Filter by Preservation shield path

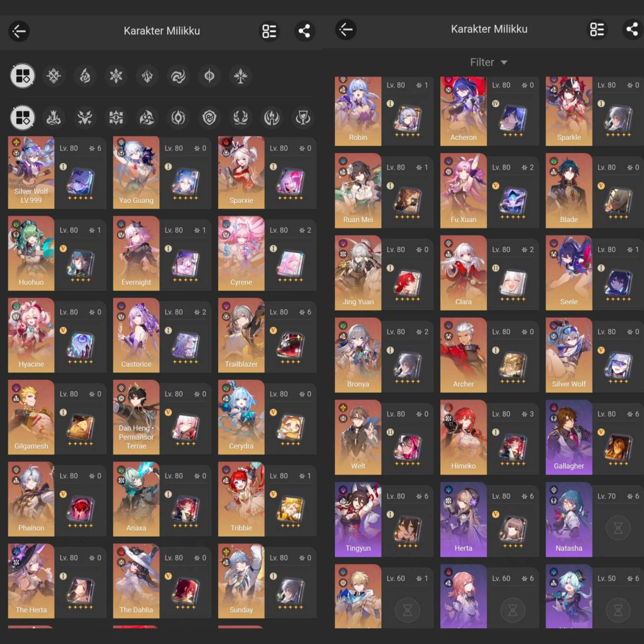click(209, 118)
